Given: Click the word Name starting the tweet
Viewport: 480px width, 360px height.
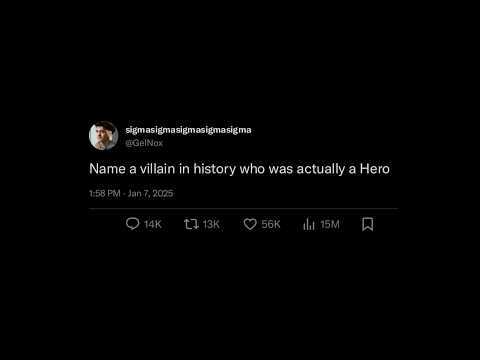Looking at the screenshot, I should pos(107,169).
